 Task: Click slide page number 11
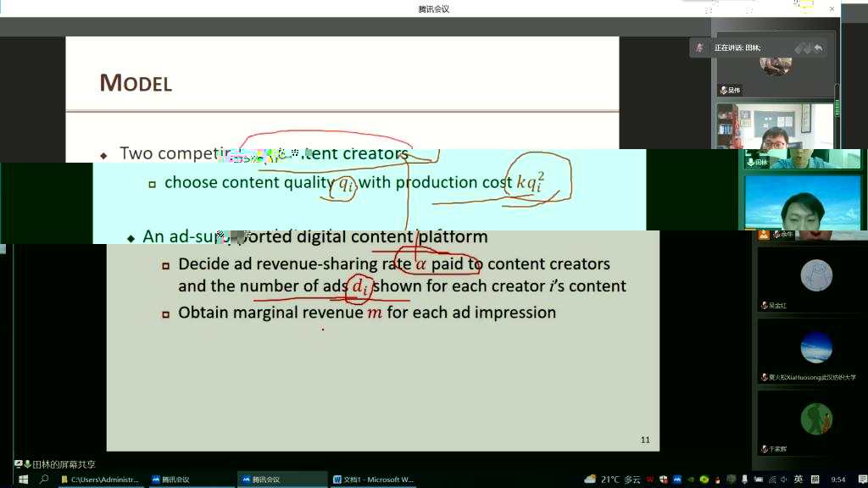645,440
